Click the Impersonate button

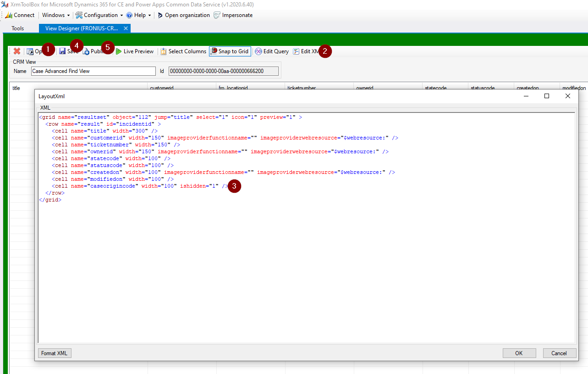[233, 15]
